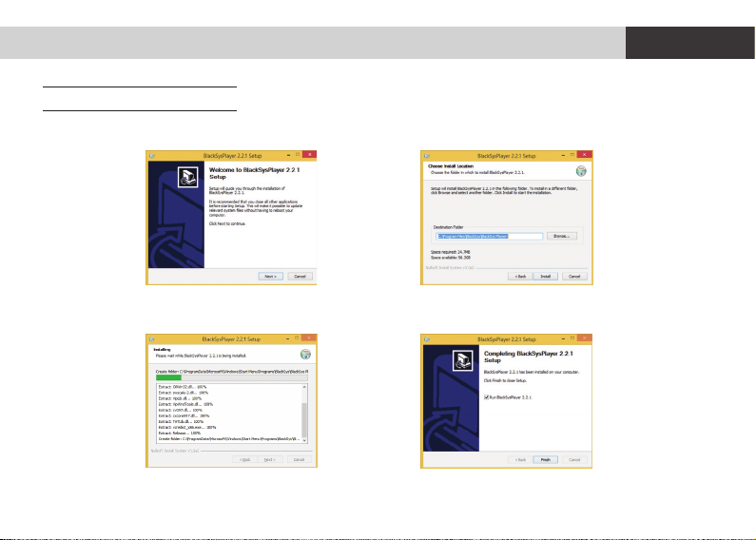Click 'Extract: Release' line in install log
This screenshot has width=756, height=540.
pyautogui.click(x=180, y=433)
